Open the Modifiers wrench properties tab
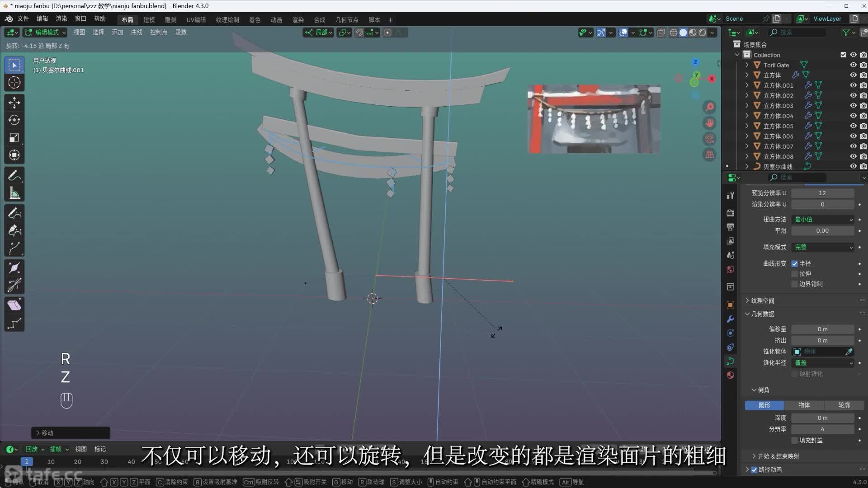868x488 pixels. [x=730, y=319]
